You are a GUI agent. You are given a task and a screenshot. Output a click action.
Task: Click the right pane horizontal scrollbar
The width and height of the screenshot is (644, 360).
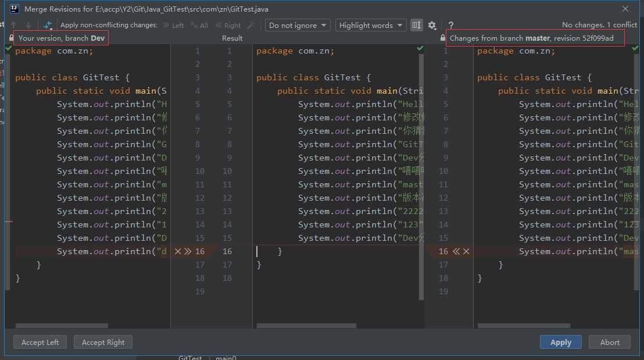coord(524,326)
